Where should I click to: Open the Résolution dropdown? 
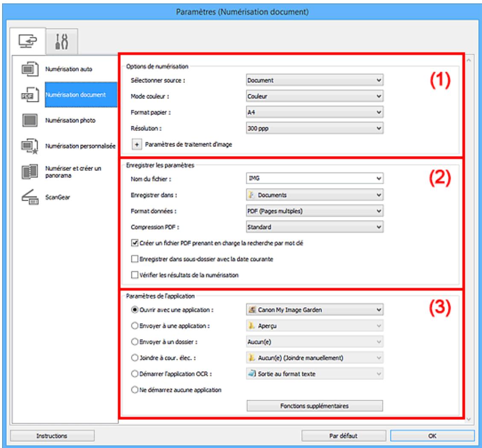click(315, 128)
